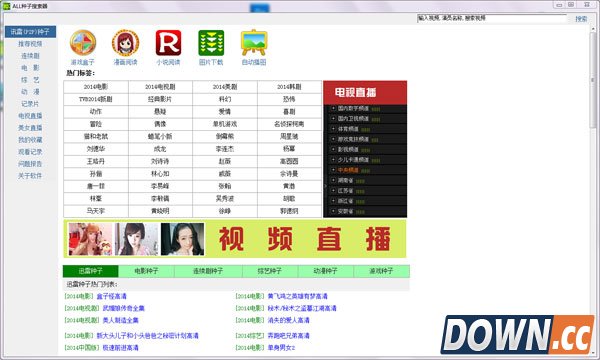Open the 盒子怪高清 link
This screenshot has width=600, height=360.
(111, 296)
